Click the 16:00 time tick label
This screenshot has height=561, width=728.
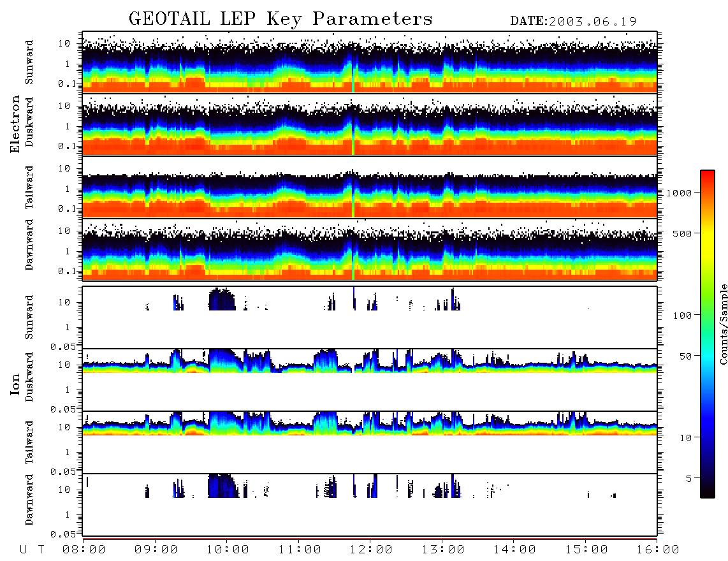click(658, 550)
